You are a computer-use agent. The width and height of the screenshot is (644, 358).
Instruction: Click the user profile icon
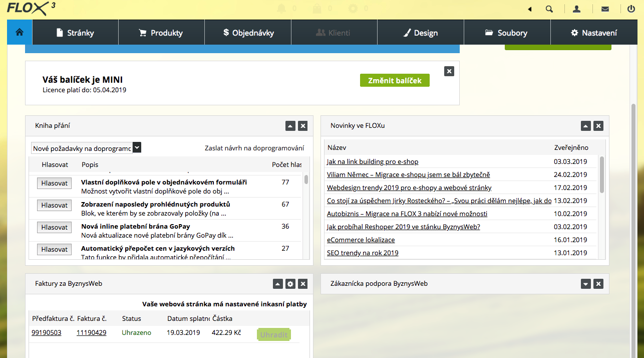(577, 9)
